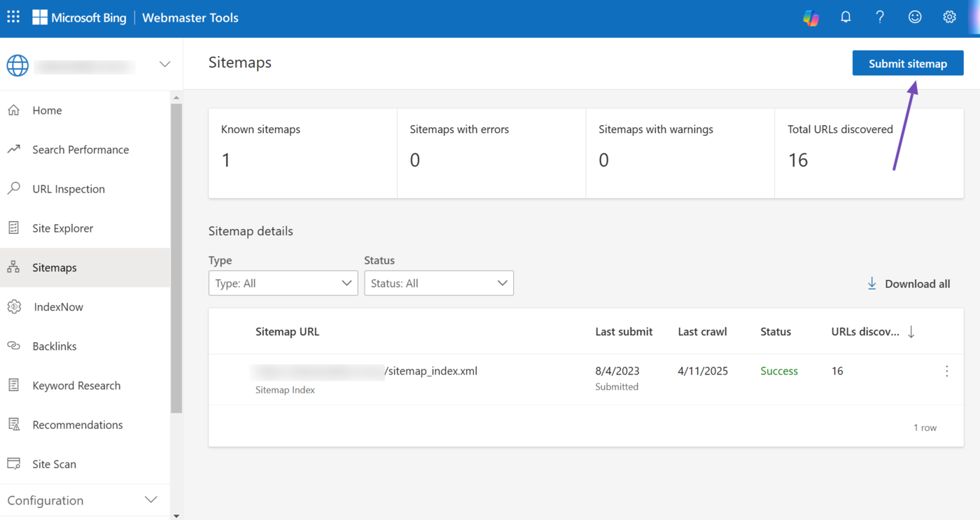The width and height of the screenshot is (980, 520).
Task: Open Backlinks from the sidebar
Action: (54, 346)
